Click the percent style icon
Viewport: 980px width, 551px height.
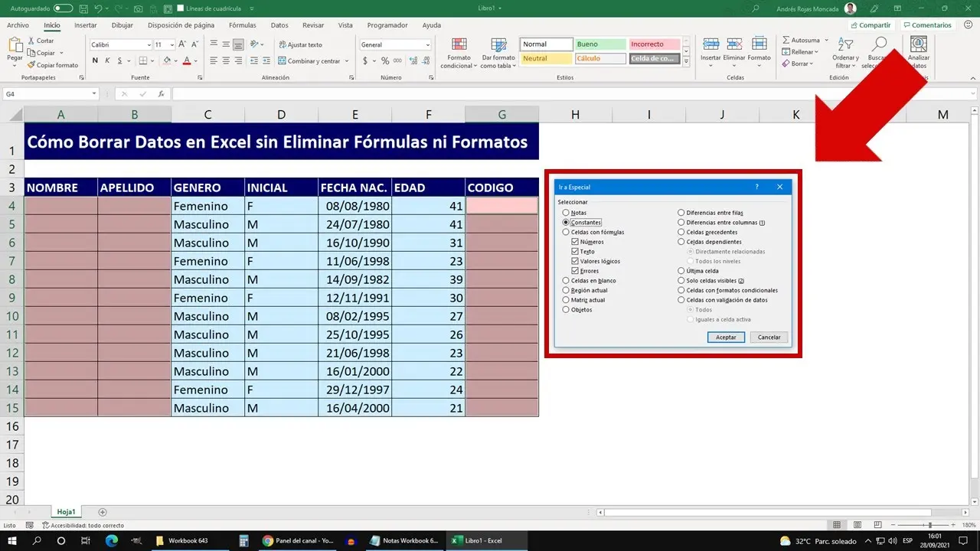coord(385,60)
